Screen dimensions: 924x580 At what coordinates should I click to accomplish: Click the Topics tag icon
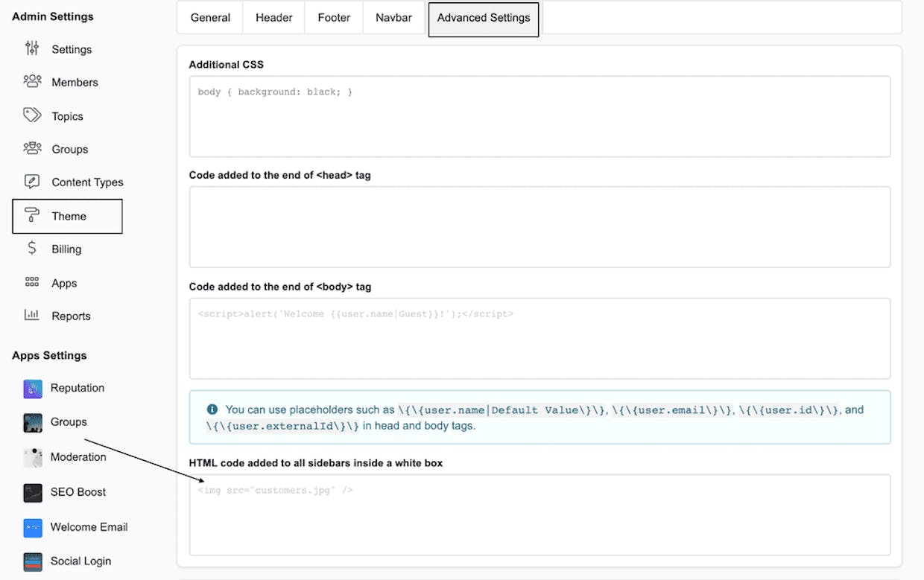32,115
